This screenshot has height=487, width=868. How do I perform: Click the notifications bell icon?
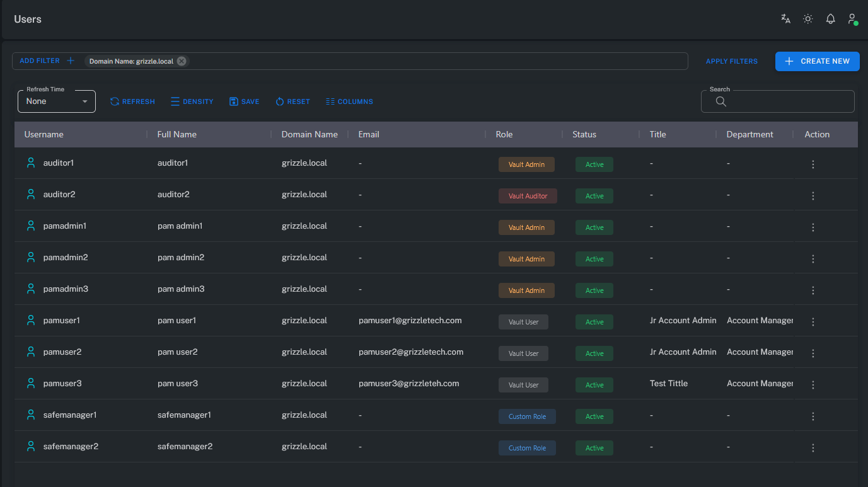coord(830,18)
